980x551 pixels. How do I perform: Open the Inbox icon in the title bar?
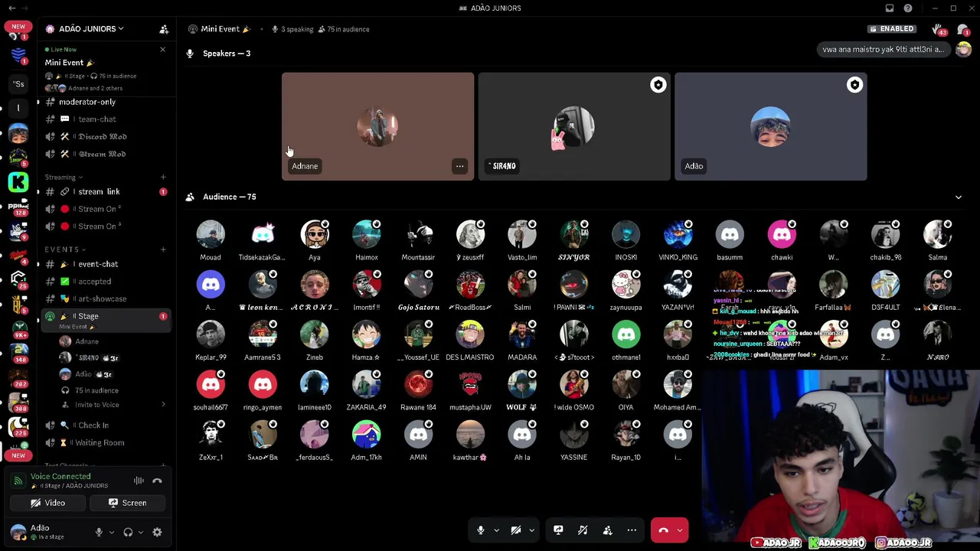[x=890, y=8]
